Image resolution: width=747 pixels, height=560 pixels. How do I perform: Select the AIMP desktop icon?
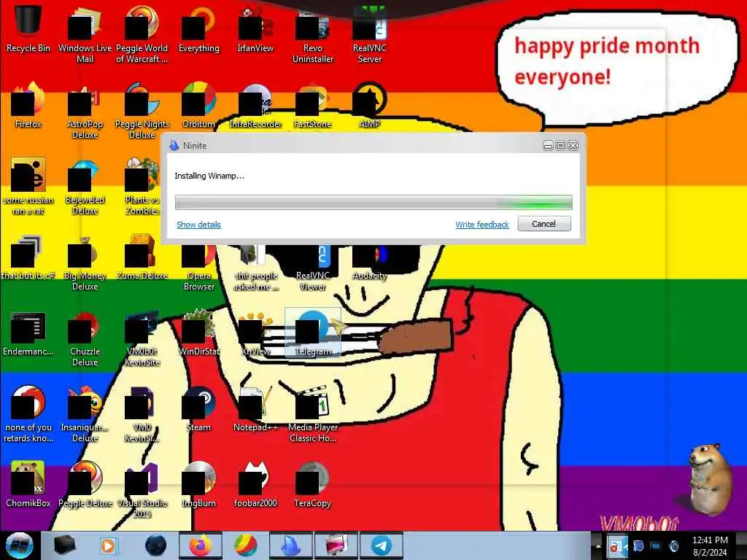pyautogui.click(x=370, y=105)
